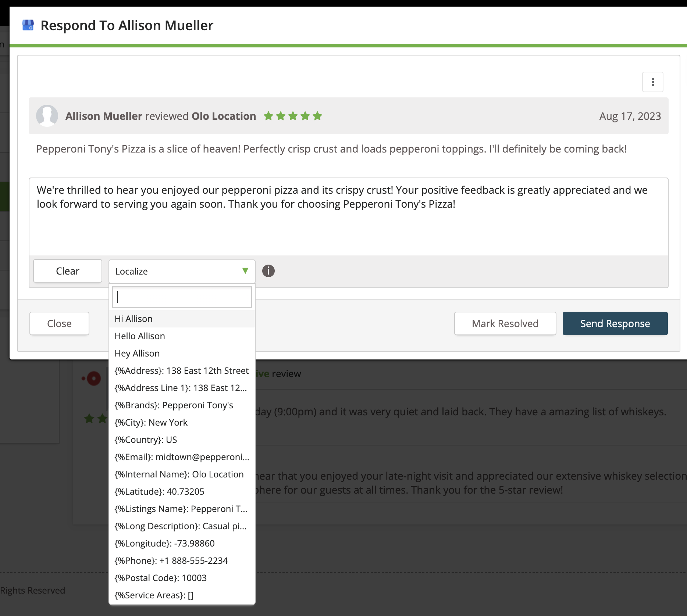Select the Hello Allison greeting
Image resolution: width=687 pixels, height=616 pixels.
pos(182,336)
